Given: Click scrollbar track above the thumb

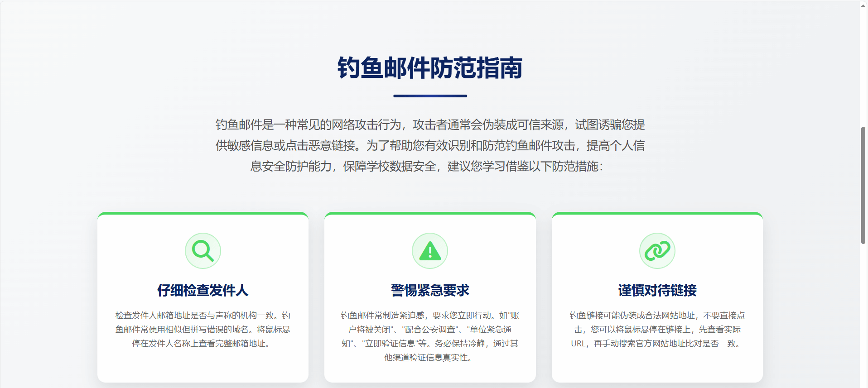Looking at the screenshot, I should tap(863, 68).
